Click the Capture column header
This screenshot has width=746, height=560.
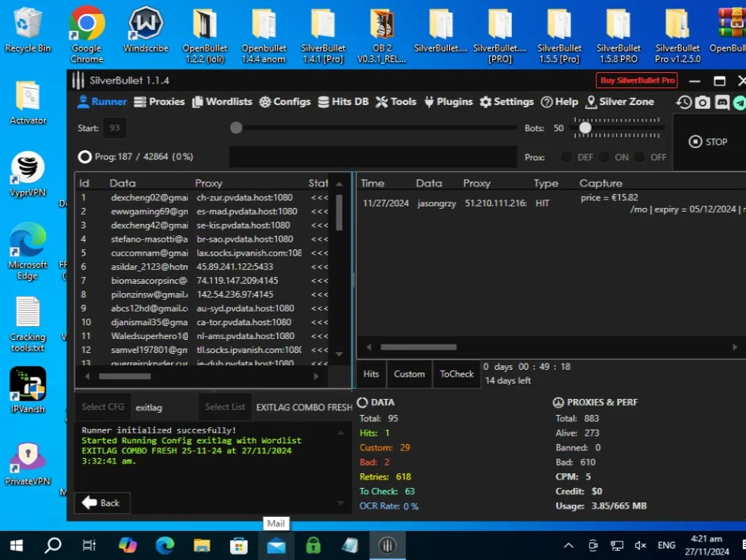pos(600,183)
